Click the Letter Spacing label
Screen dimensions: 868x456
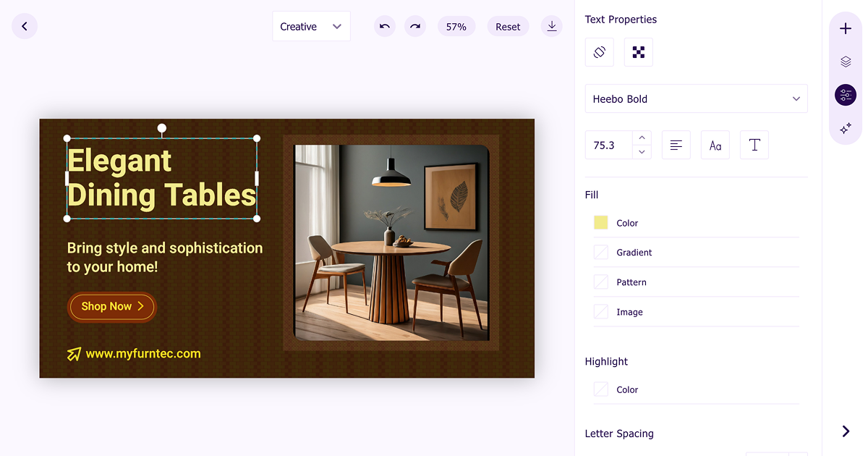(619, 434)
